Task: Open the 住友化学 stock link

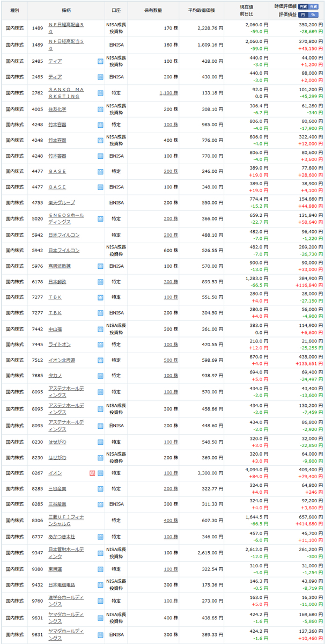Action: (57, 109)
